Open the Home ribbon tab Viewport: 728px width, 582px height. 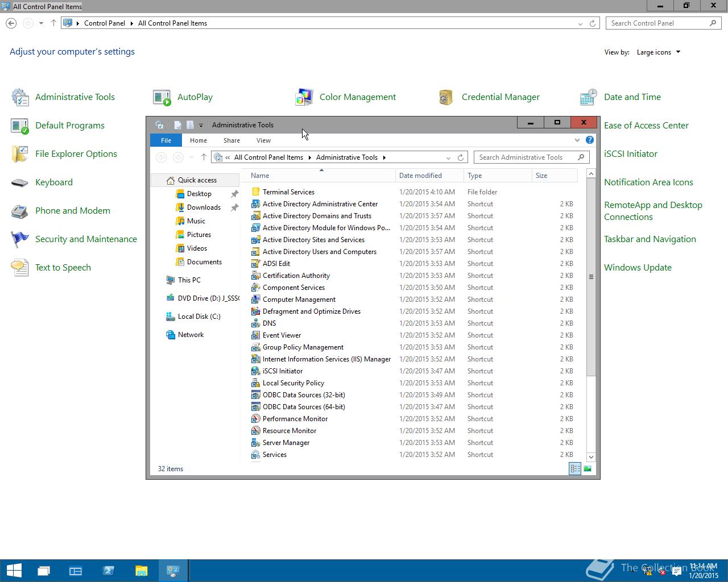tap(198, 140)
